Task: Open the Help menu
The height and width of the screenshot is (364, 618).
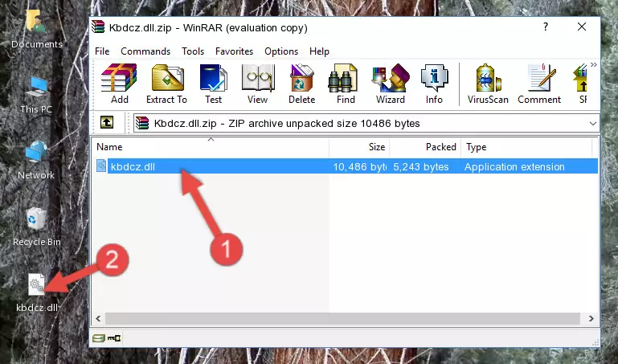Action: tap(319, 51)
